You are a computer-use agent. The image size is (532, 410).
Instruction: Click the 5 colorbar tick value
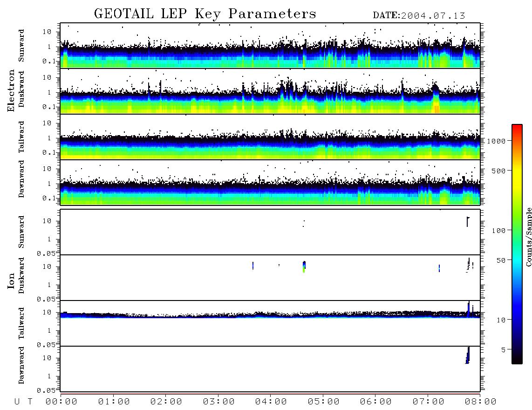click(x=504, y=350)
